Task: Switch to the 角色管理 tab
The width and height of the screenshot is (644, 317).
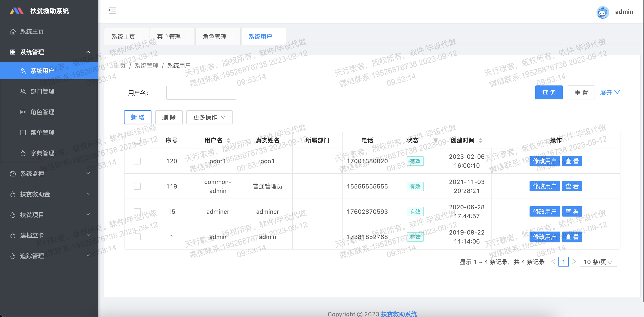Action: tap(215, 37)
